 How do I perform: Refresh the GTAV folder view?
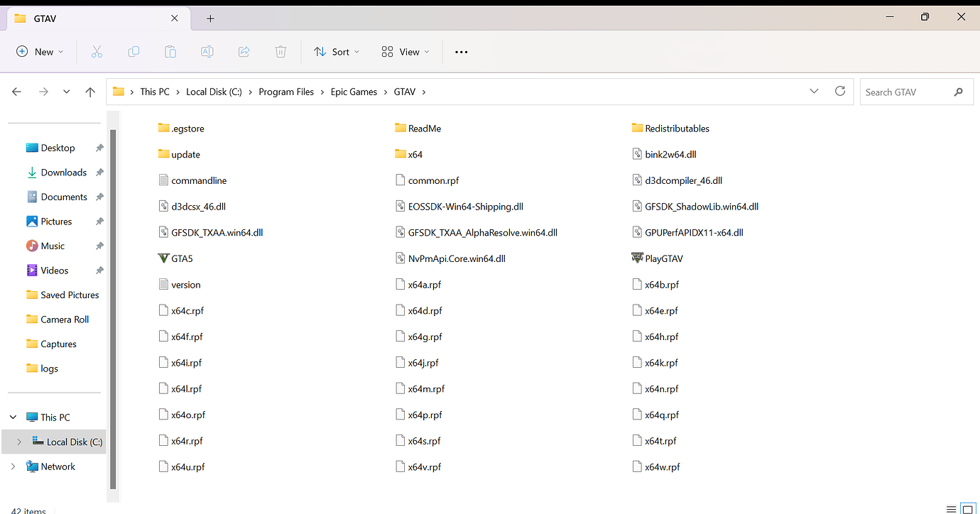click(840, 92)
